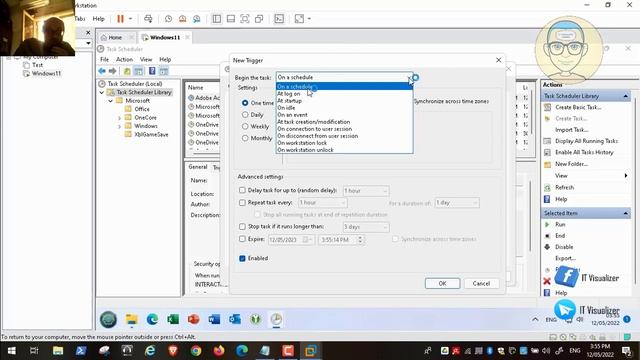
Task: Open Excel in guest taskbar
Action: (x=173, y=319)
